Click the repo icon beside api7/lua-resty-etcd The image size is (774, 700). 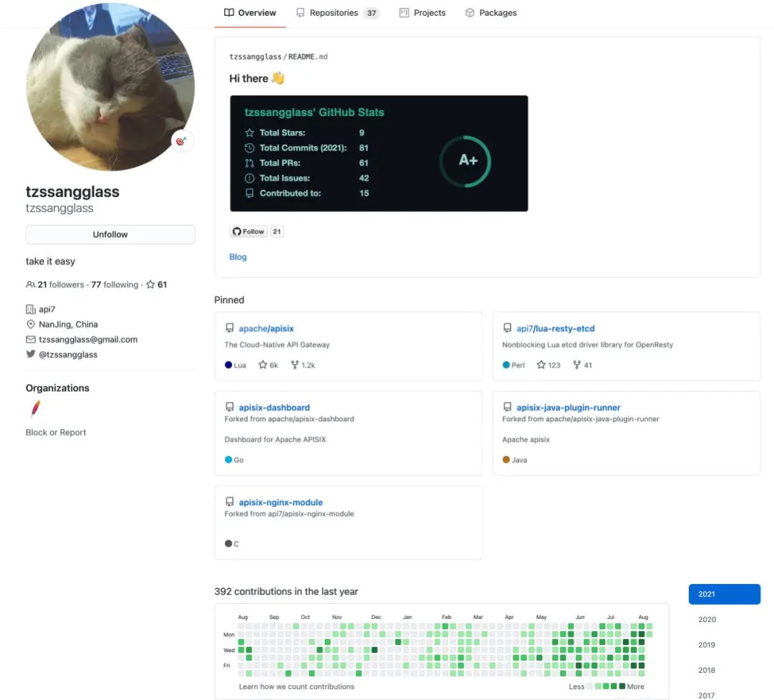507,328
